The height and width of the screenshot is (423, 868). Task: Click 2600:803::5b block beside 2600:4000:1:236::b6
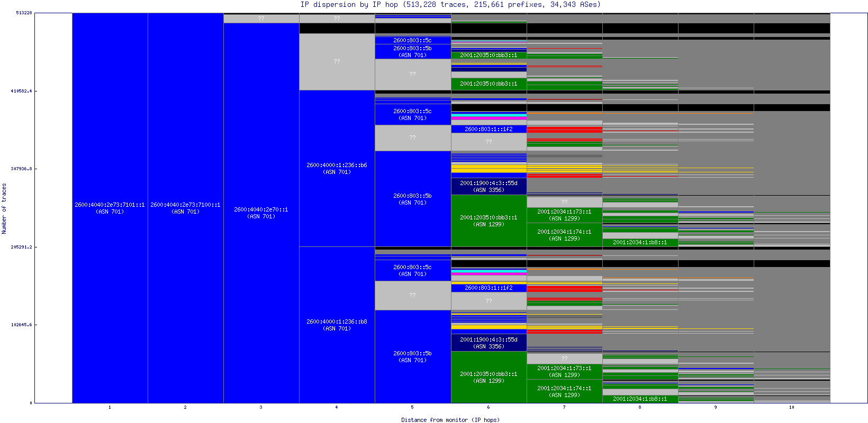pos(413,199)
